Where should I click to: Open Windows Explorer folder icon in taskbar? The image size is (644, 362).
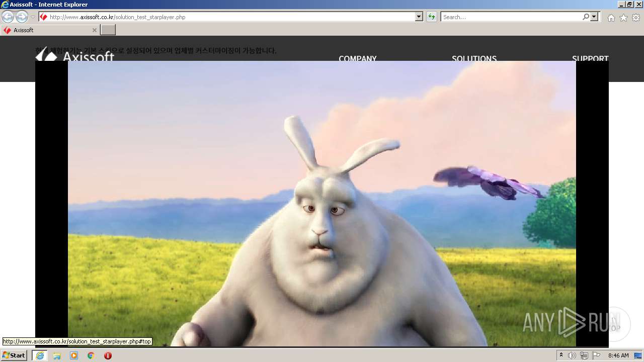point(57,355)
